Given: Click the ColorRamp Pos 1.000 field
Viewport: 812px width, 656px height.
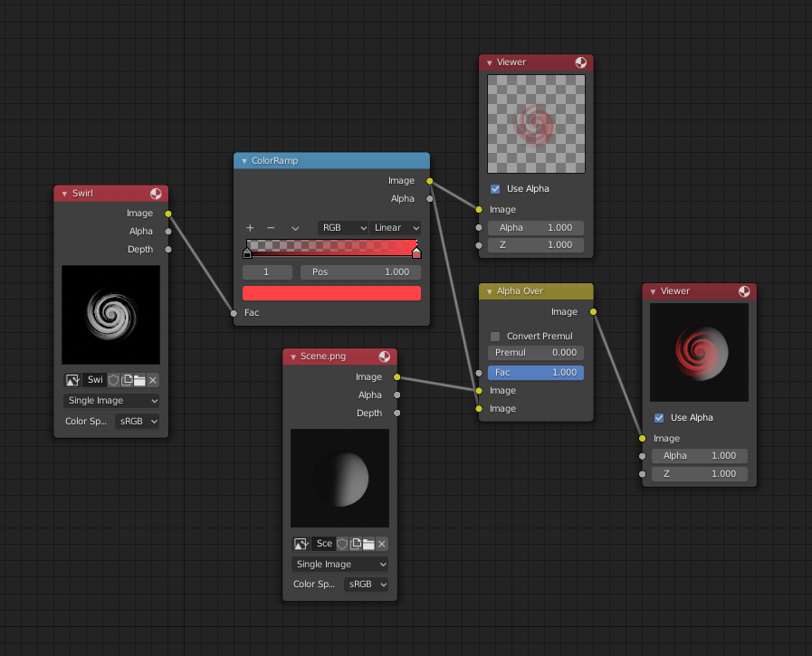Looking at the screenshot, I should (360, 272).
